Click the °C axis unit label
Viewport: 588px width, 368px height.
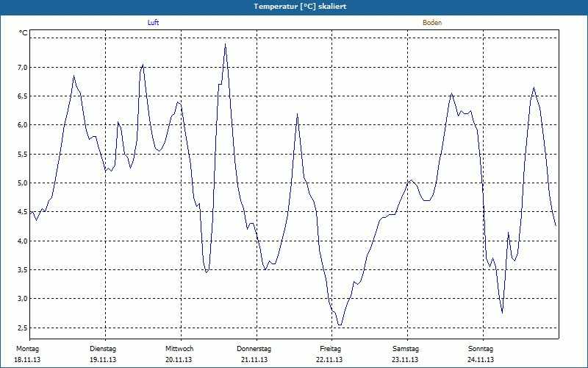click(x=24, y=33)
